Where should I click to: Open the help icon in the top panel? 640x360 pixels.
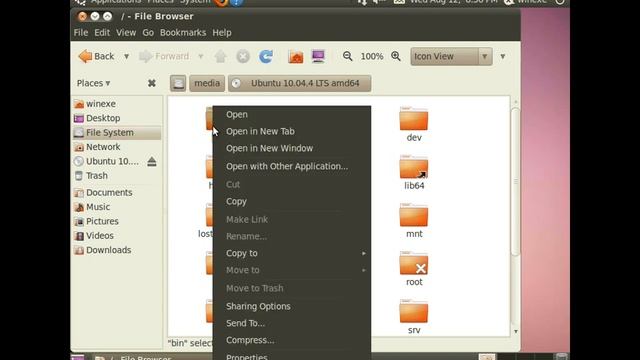click(x=237, y=2)
